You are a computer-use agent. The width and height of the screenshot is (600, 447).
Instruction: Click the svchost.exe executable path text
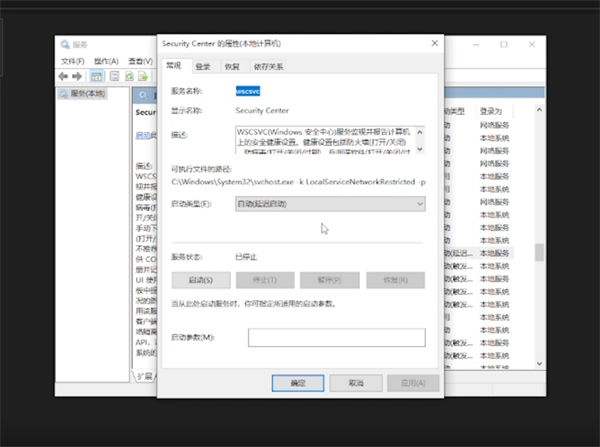tap(298, 182)
